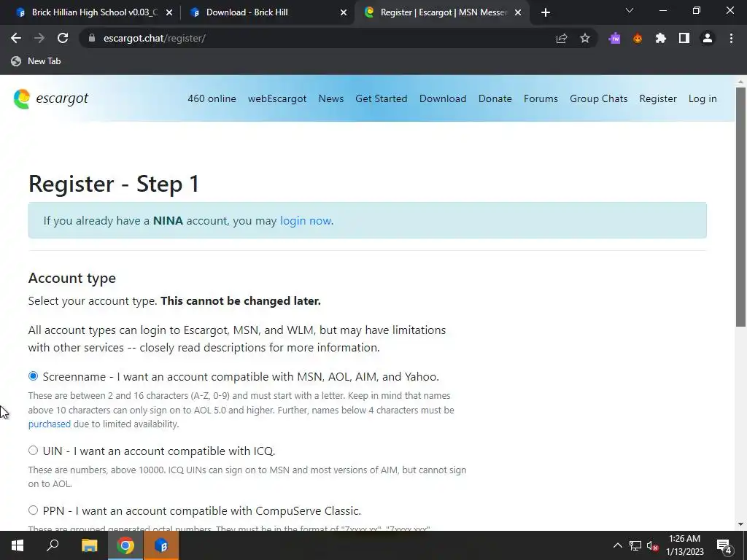Click the 'Account type' heading
Screen dimensions: 747x560
point(72,278)
